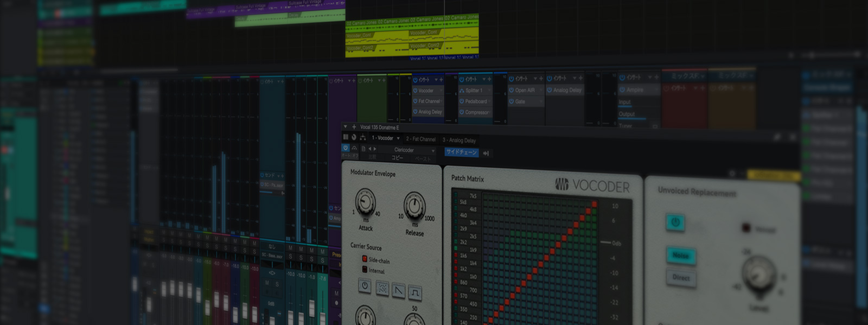Screen dimensions: 868x325
Task: Enable the Unvoiced Replacement power button
Action: (x=675, y=222)
